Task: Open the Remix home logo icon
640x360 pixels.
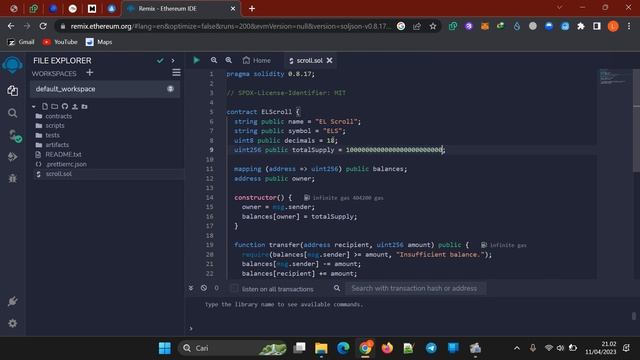Action: (x=12, y=65)
